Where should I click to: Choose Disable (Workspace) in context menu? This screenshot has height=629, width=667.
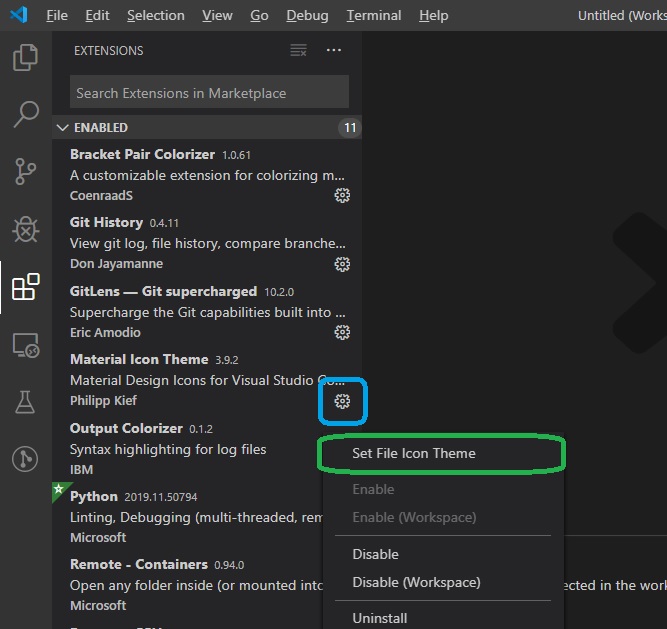coord(443,582)
